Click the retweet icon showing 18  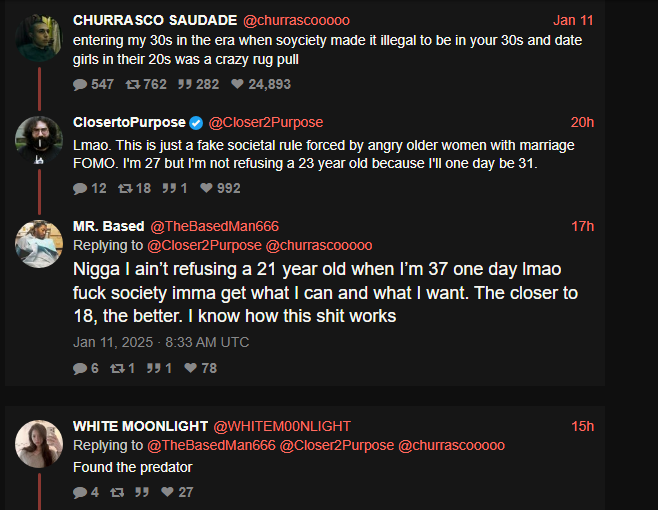[125, 188]
